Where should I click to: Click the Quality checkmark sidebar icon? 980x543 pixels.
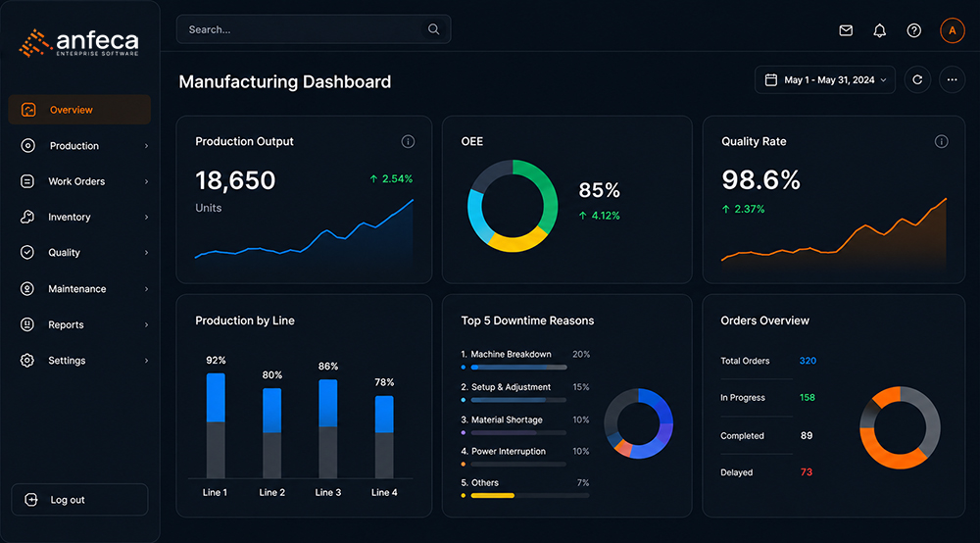pyautogui.click(x=26, y=253)
